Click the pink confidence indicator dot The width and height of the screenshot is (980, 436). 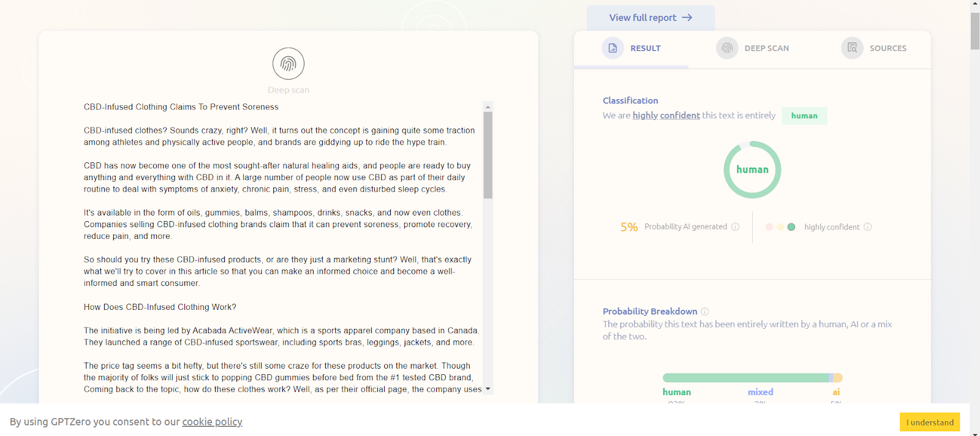point(769,227)
